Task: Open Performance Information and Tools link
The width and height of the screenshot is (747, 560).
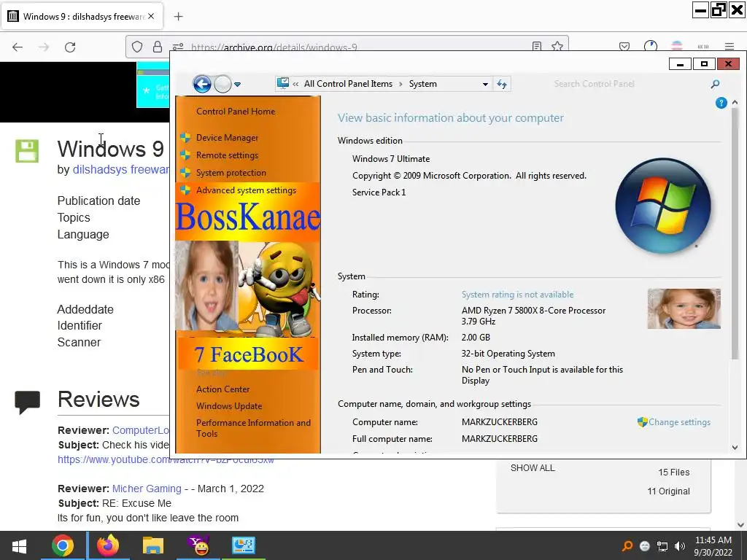Action: tap(253, 428)
